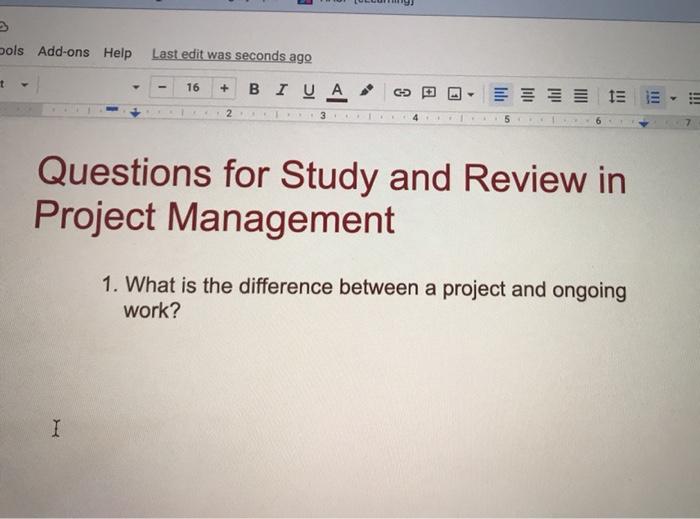Apply left text alignment
The width and height of the screenshot is (700, 519).
499,96
